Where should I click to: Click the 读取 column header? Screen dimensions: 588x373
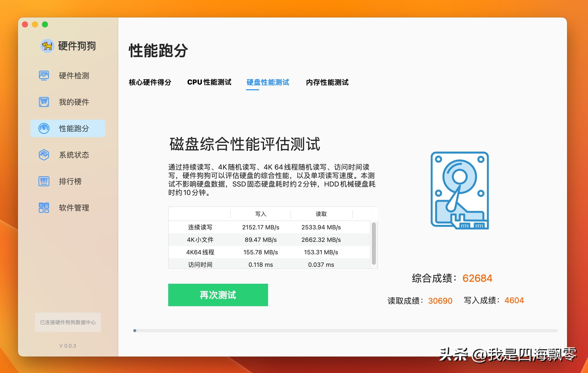pos(321,214)
